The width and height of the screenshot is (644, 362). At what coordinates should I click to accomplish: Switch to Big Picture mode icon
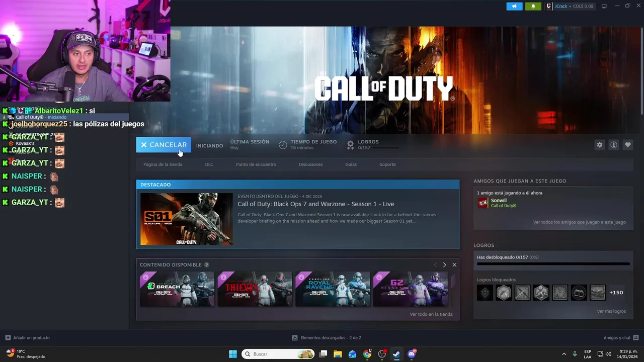click(604, 6)
